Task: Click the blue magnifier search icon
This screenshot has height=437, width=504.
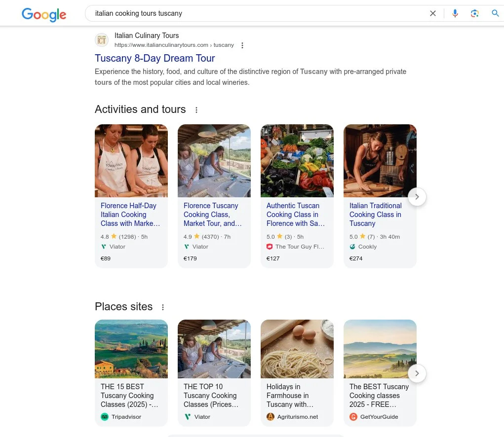Action: (495, 13)
